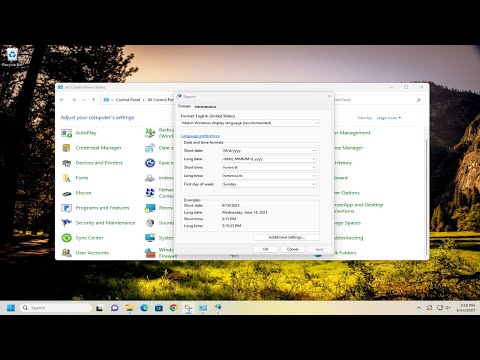Click the Backup and Restore icon

(150, 133)
